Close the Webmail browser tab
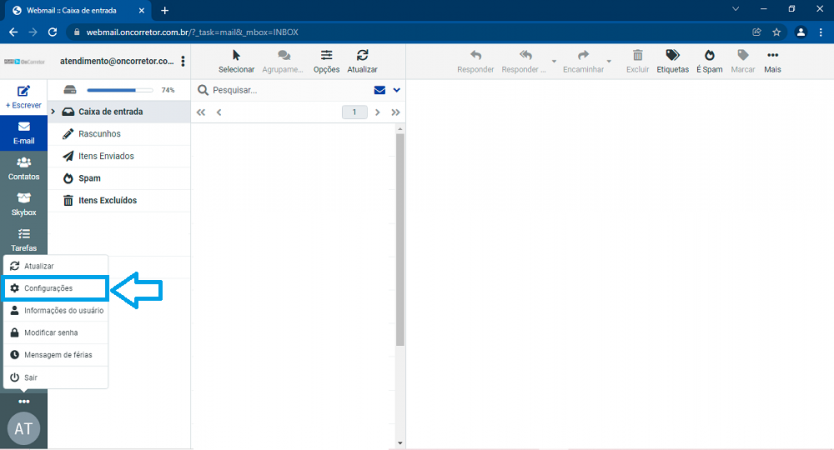Screen dimensions: 834x450 point(141,10)
